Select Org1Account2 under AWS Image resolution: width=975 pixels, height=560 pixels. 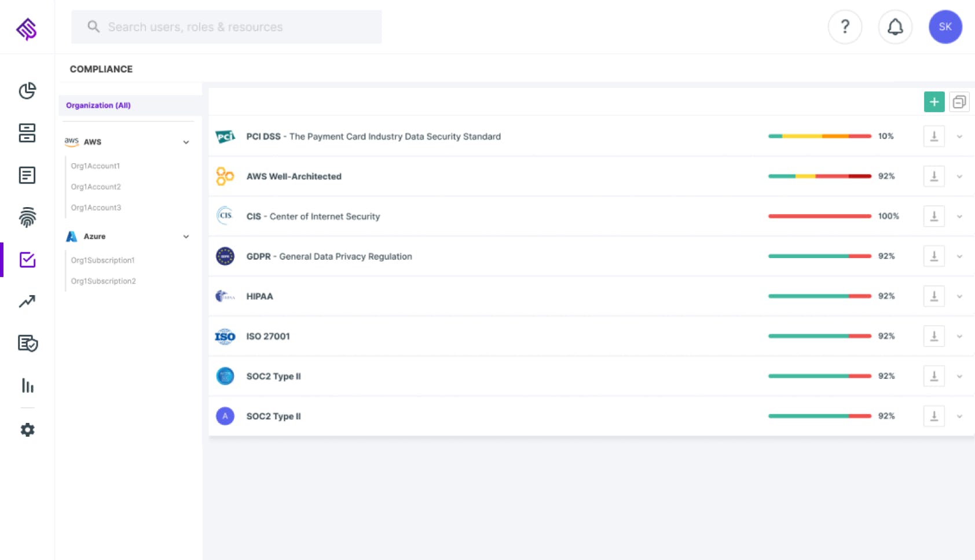96,187
